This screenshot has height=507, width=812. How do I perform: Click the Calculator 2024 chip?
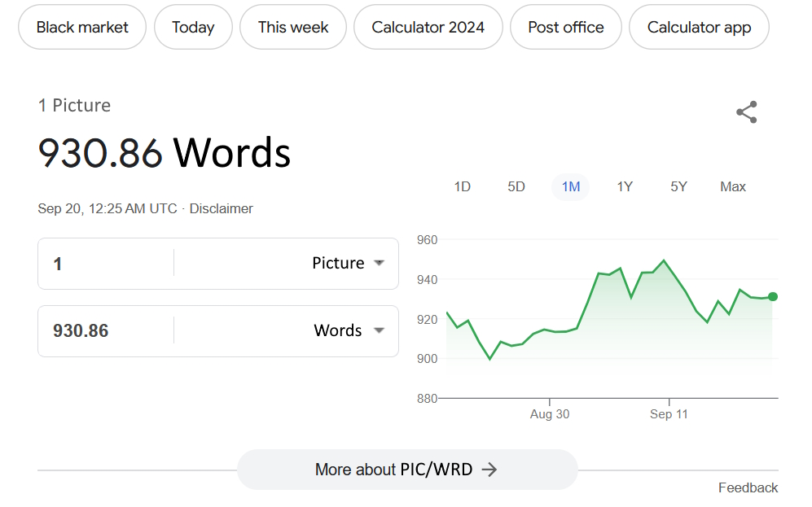(428, 27)
